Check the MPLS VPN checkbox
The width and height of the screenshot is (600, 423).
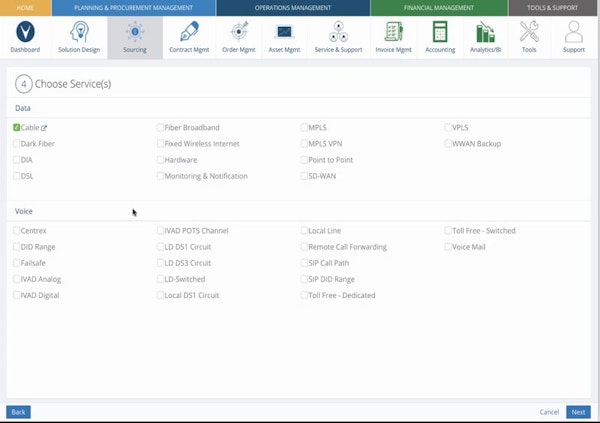coord(304,144)
